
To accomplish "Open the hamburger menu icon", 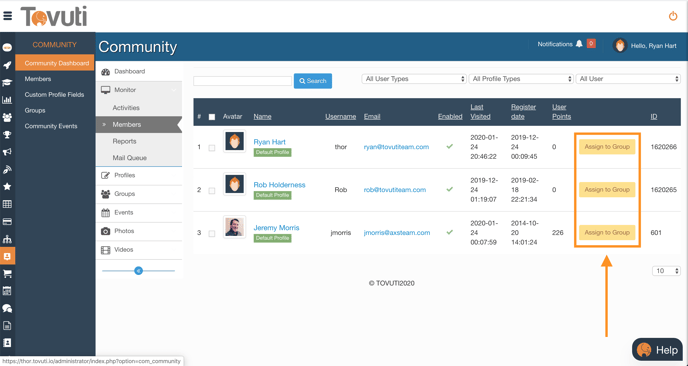I will tap(7, 16).
